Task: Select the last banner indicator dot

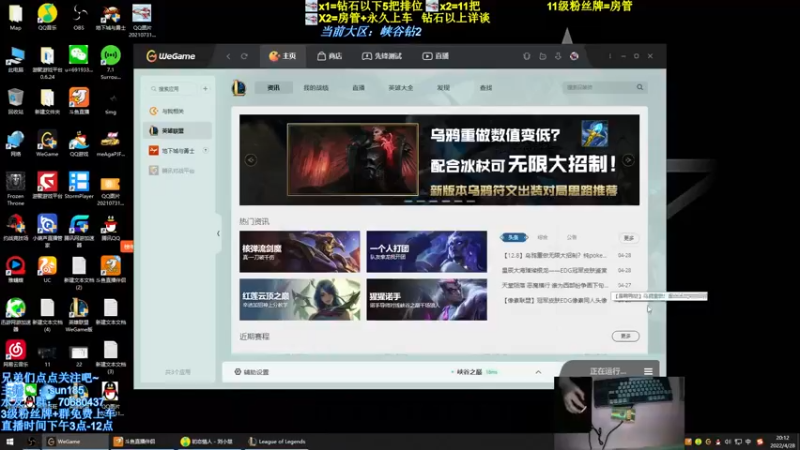Action: coord(470,202)
